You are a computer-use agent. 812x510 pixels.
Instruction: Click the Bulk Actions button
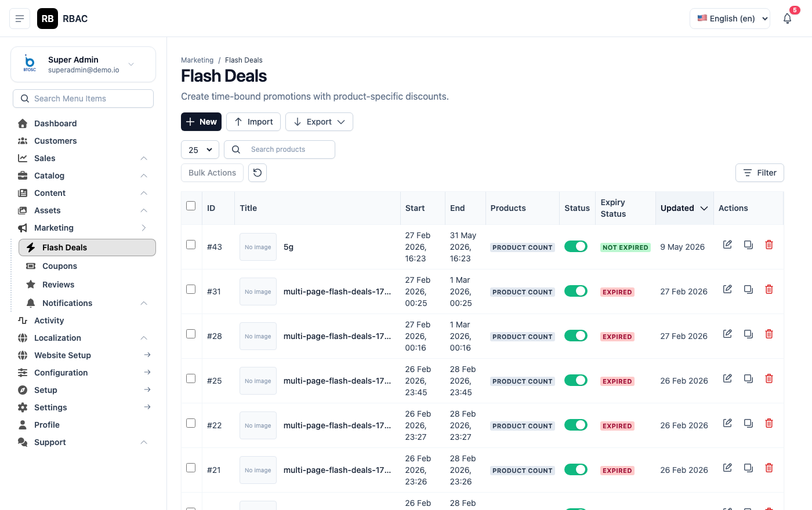[212, 173]
